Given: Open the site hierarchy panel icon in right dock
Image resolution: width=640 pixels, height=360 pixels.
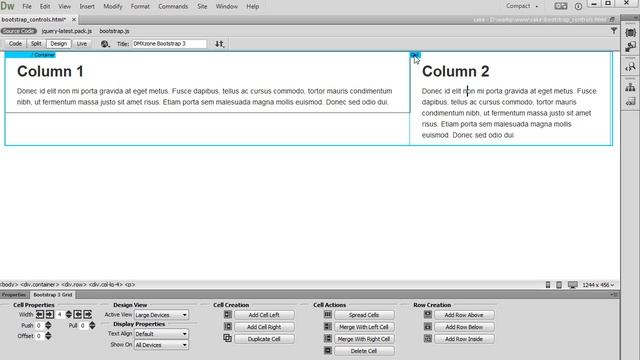Looking at the screenshot, I should 630,87.
